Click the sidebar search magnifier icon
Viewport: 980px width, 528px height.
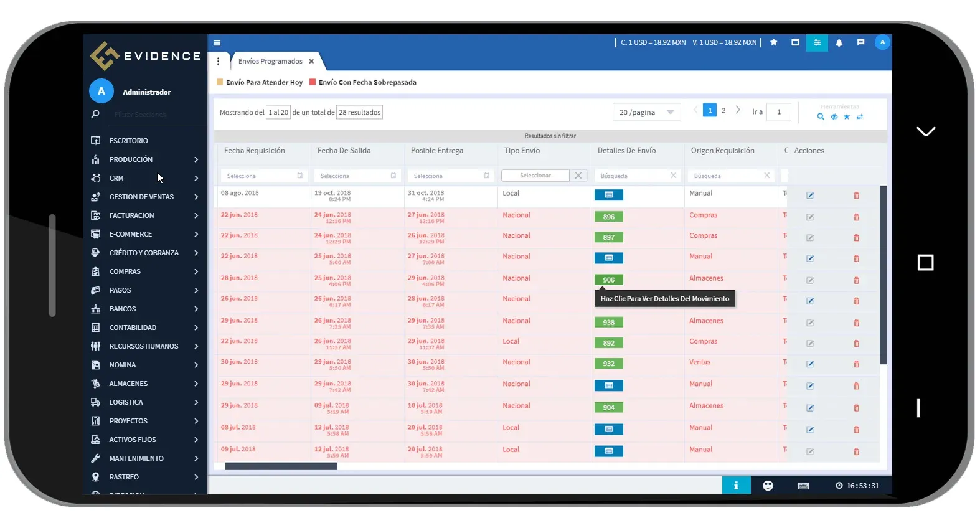(95, 114)
